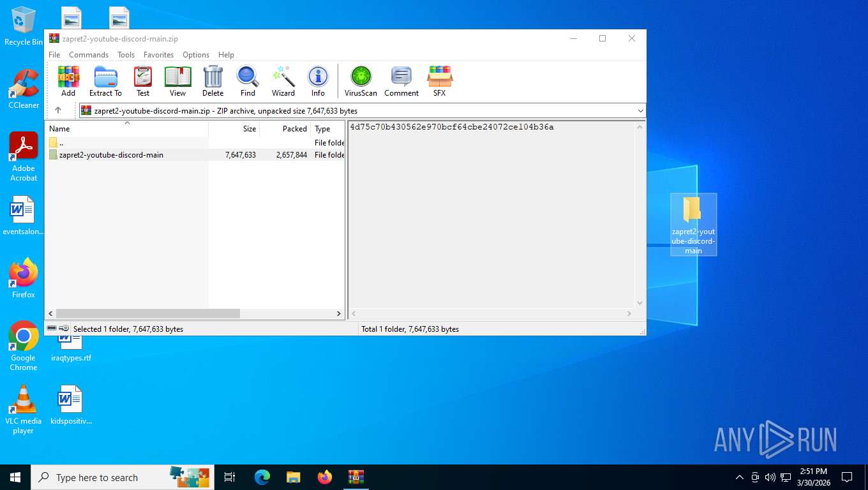Select the CCleaner desktop icon

24,89
